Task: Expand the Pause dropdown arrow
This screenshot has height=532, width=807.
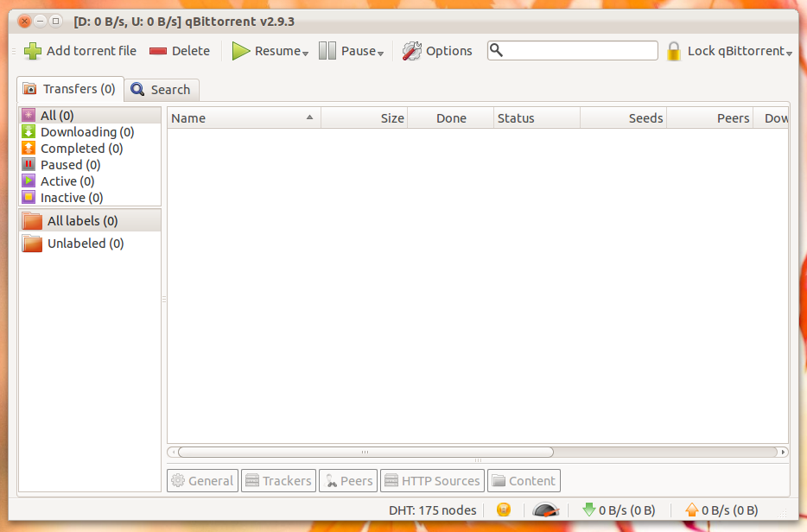Action: (380, 54)
